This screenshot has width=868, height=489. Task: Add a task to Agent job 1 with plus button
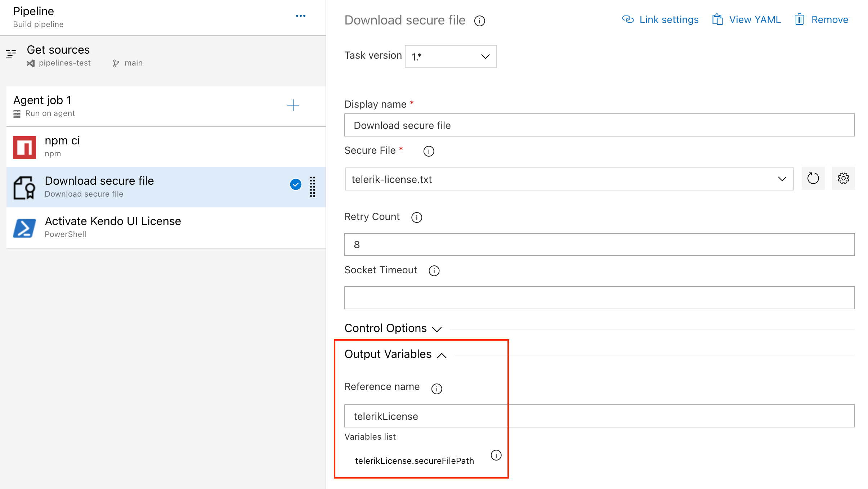pyautogui.click(x=294, y=105)
